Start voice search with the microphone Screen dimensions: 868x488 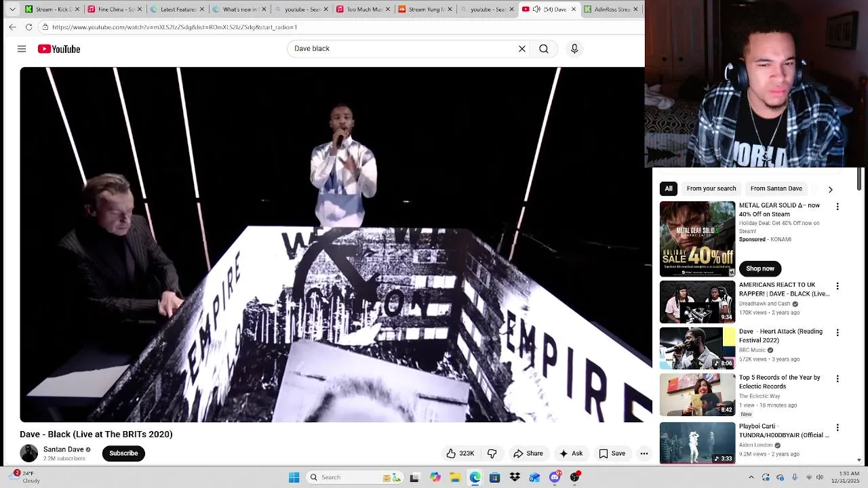coord(574,49)
